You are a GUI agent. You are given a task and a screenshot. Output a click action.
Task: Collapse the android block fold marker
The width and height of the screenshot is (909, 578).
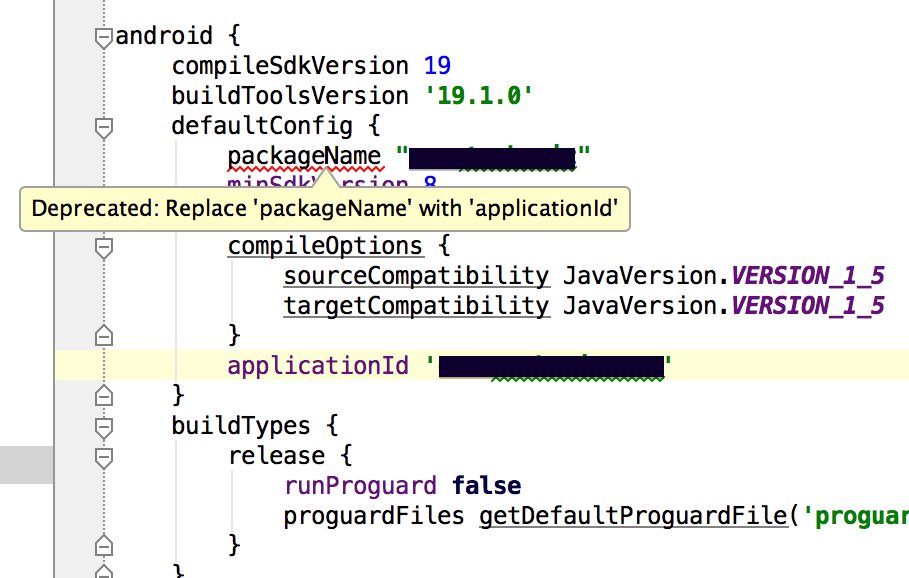[x=103, y=38]
